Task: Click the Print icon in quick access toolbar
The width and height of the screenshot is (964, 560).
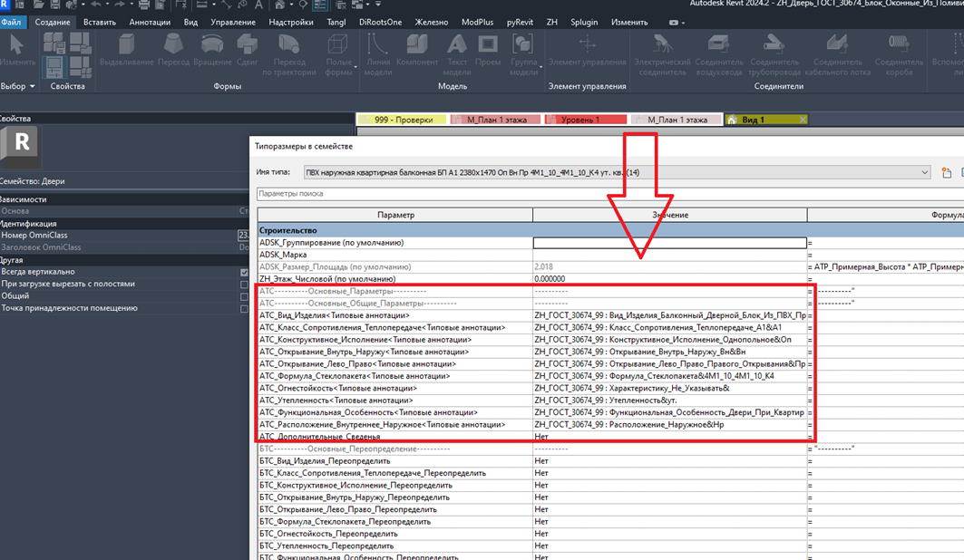Action: click(144, 5)
